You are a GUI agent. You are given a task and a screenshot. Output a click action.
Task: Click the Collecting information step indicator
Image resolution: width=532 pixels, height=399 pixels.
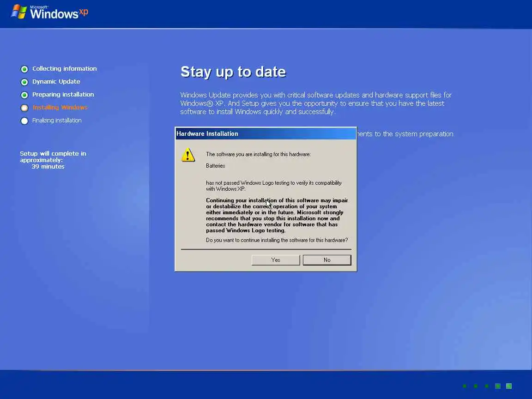point(24,69)
